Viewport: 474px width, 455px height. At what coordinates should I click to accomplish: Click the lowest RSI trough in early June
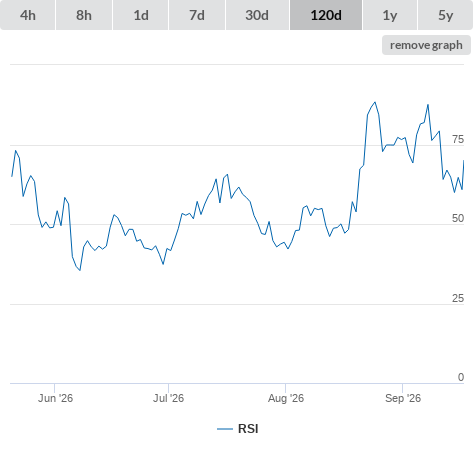[80, 270]
